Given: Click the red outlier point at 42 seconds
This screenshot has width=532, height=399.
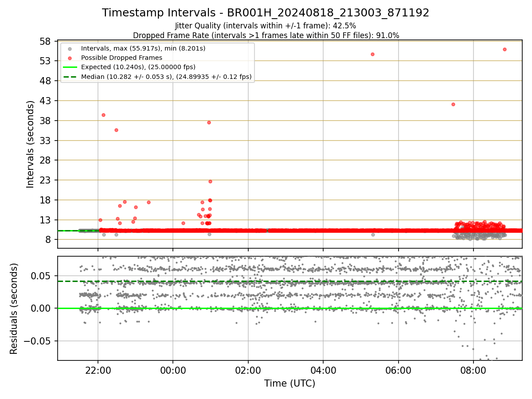Looking at the screenshot, I should point(453,104).
